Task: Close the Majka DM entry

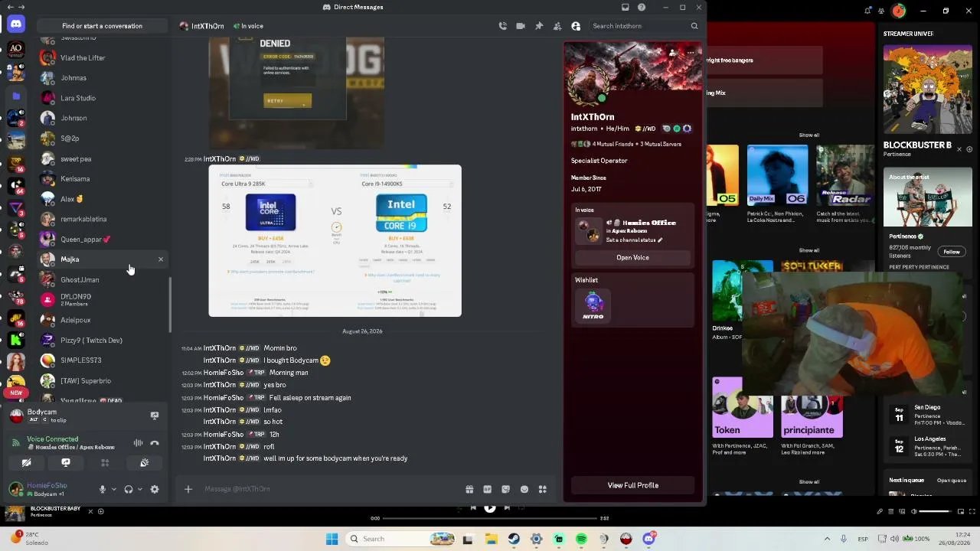Action: click(x=161, y=259)
